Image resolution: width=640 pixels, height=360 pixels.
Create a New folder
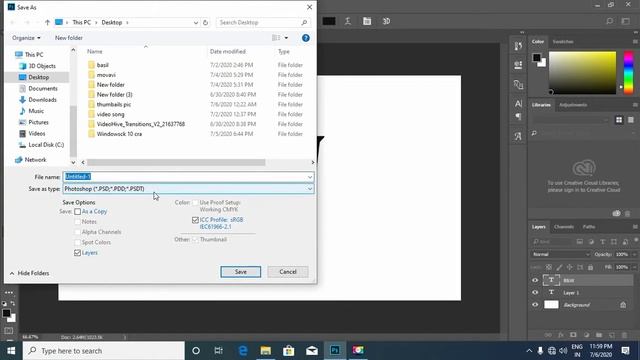[x=69, y=38]
